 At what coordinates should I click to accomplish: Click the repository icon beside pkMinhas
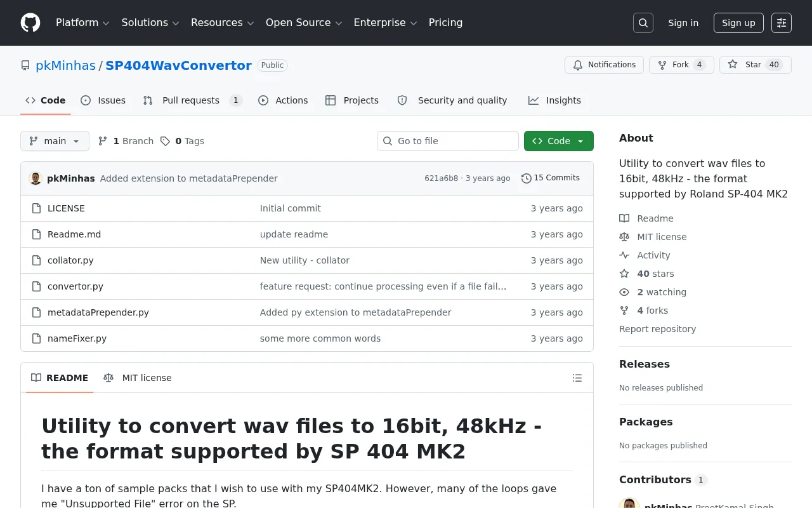(25, 65)
